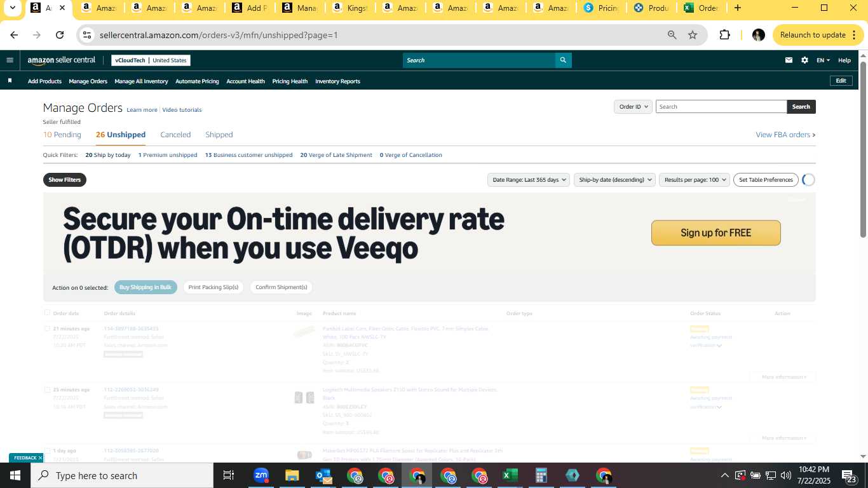Open the Chrome extensions puzzle icon
This screenshot has width=868, height=488.
click(724, 35)
